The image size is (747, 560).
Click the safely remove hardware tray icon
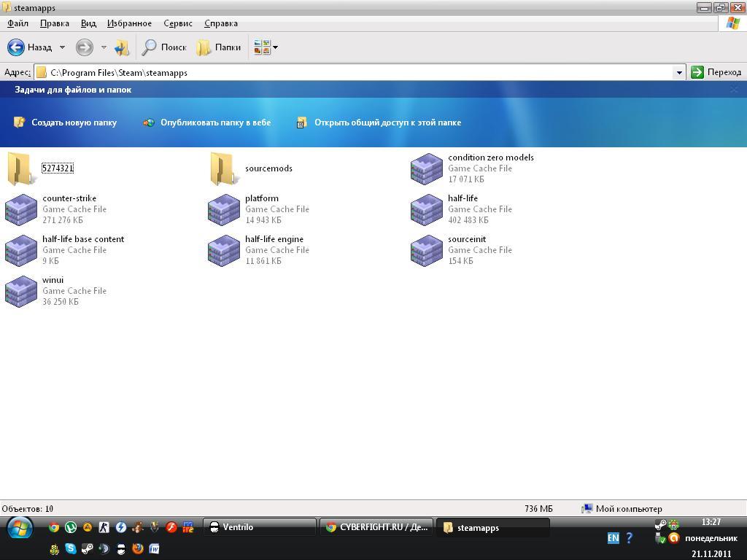coord(660,538)
